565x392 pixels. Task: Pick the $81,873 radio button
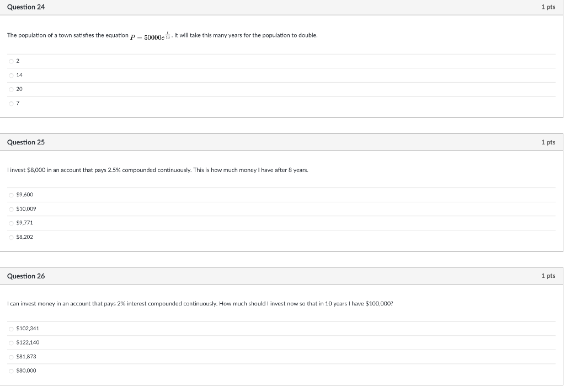pyautogui.click(x=11, y=357)
